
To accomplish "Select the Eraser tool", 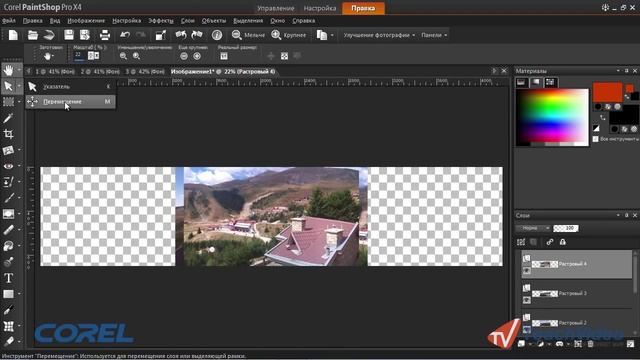I will pyautogui.click(x=8, y=230).
